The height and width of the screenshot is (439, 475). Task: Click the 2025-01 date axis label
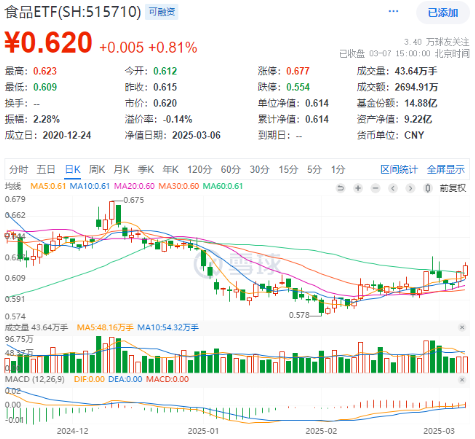tap(203, 431)
